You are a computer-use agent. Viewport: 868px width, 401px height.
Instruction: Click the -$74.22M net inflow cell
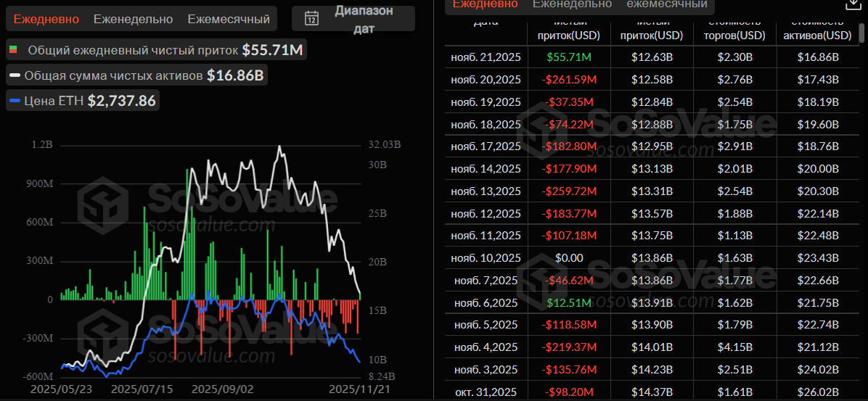569,124
